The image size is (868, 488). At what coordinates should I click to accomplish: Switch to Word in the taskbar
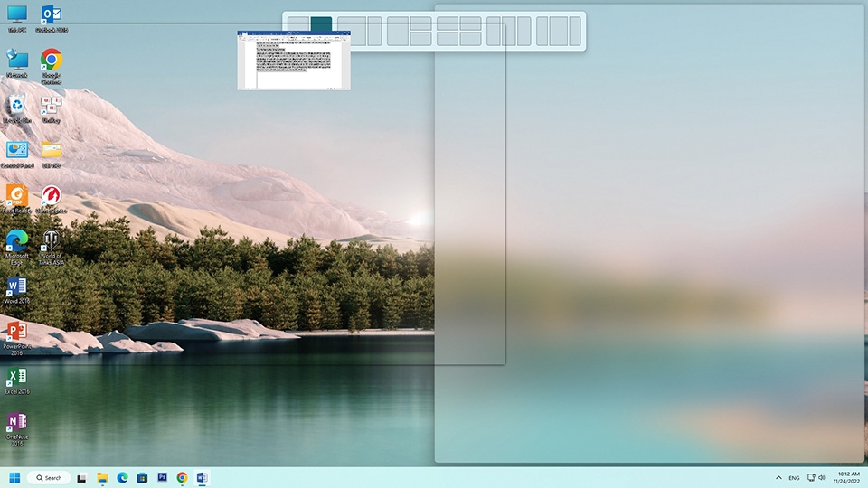(x=202, y=477)
